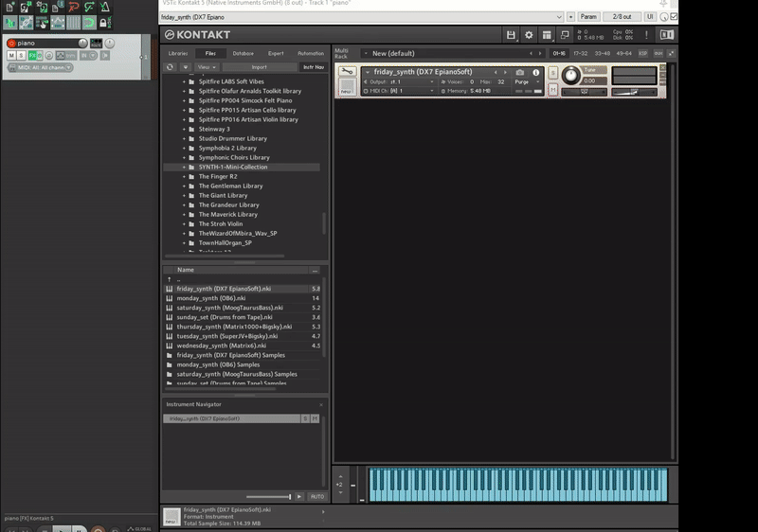Toggle the metronome in REAPER toolbar
This screenshot has width=758, height=532.
point(105,7)
